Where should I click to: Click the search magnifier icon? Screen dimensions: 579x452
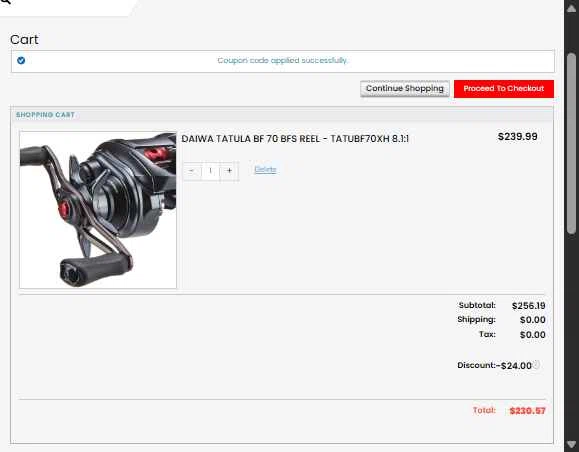pyautogui.click(x=6, y=2)
